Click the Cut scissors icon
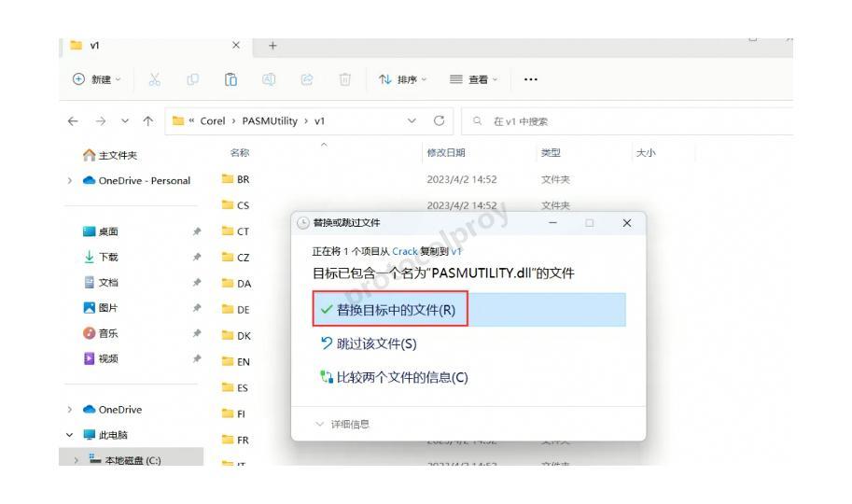 (x=155, y=79)
